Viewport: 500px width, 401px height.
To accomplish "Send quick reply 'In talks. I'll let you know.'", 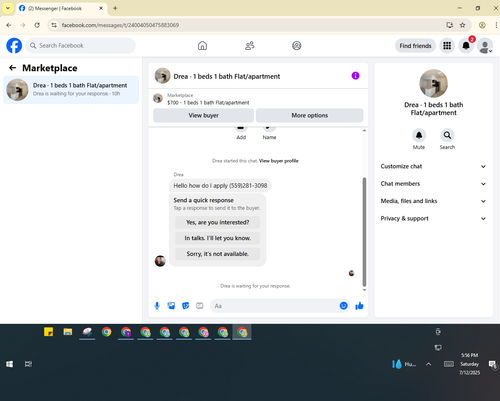I will tap(217, 238).
